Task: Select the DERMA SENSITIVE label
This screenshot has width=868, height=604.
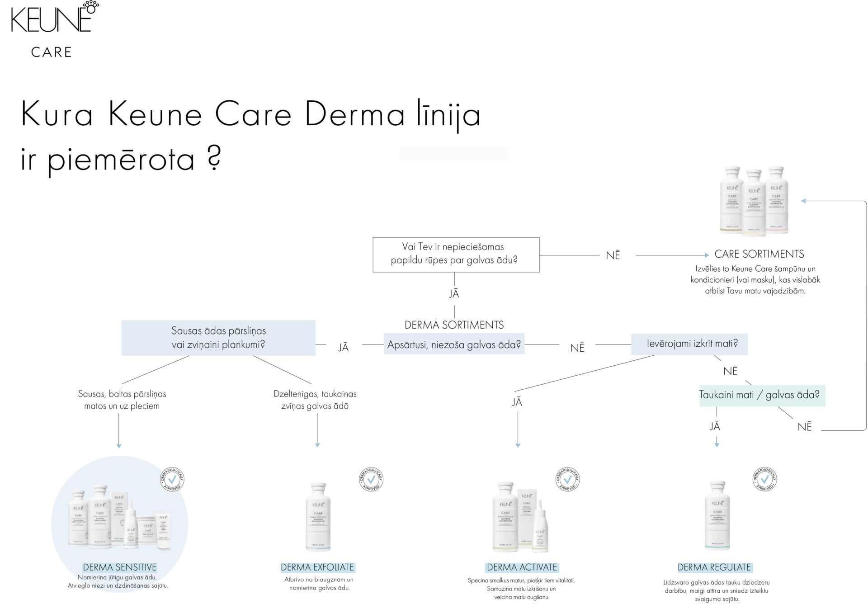Action: coord(119,567)
